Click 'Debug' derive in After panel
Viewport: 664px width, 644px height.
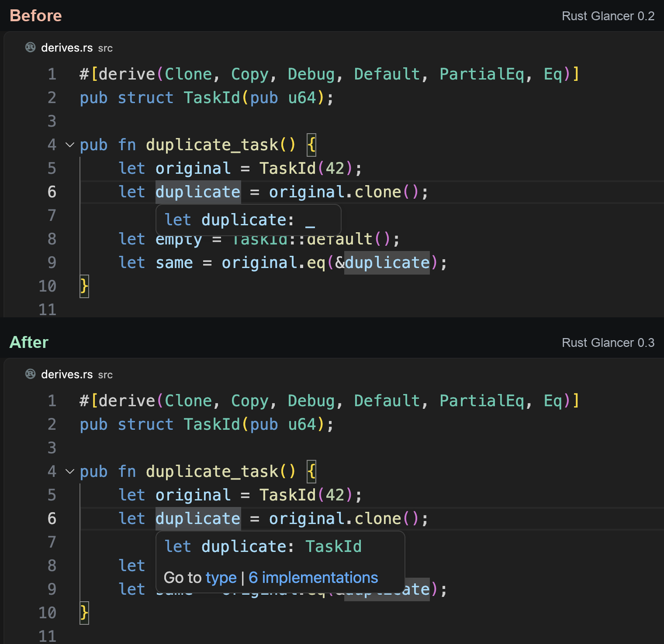[x=311, y=401]
